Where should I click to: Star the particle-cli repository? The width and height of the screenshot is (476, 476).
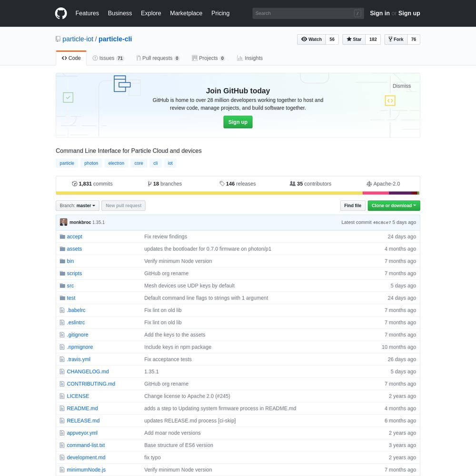click(354, 40)
